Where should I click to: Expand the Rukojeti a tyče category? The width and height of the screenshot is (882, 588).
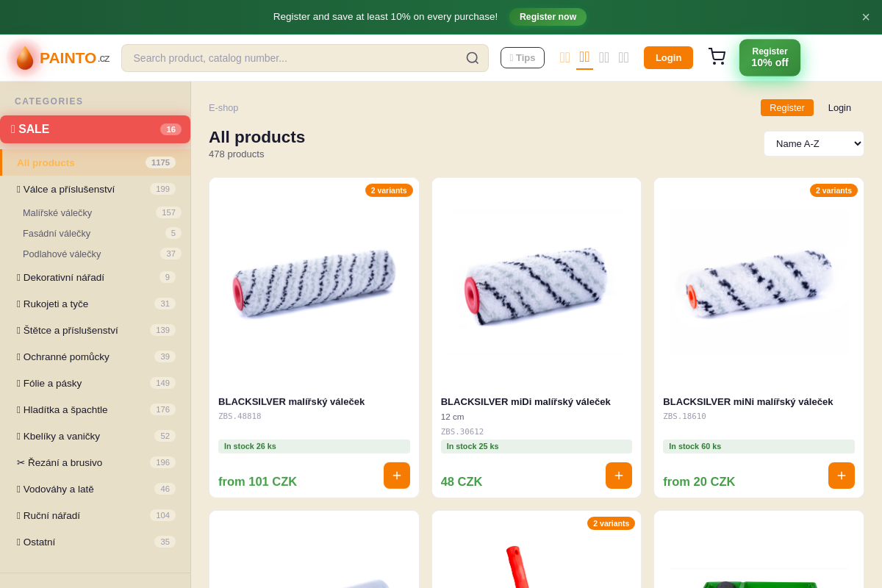(96, 304)
